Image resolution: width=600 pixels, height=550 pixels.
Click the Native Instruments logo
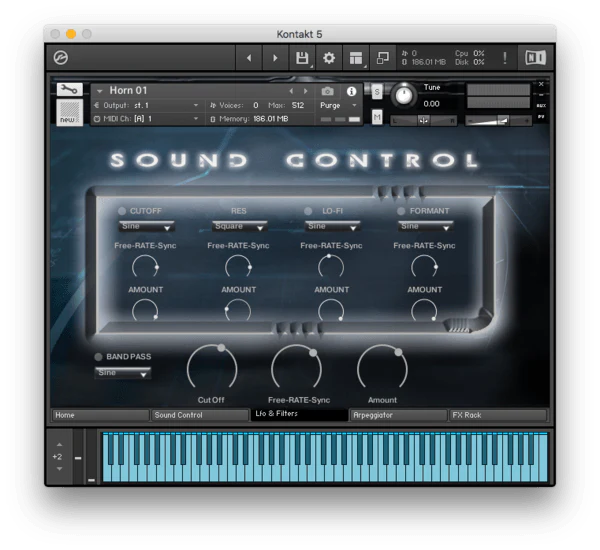pyautogui.click(x=535, y=58)
